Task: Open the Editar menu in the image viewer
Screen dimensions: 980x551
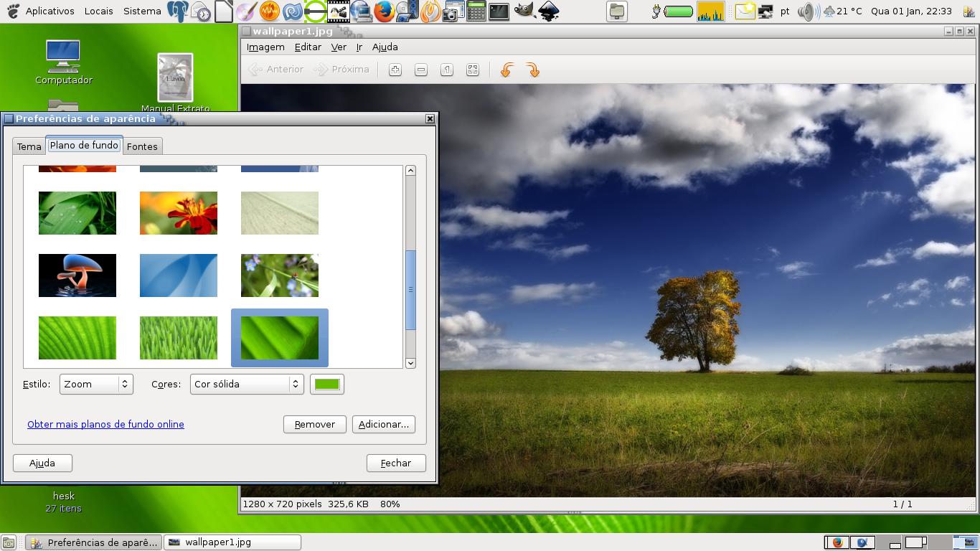Action: tap(308, 47)
